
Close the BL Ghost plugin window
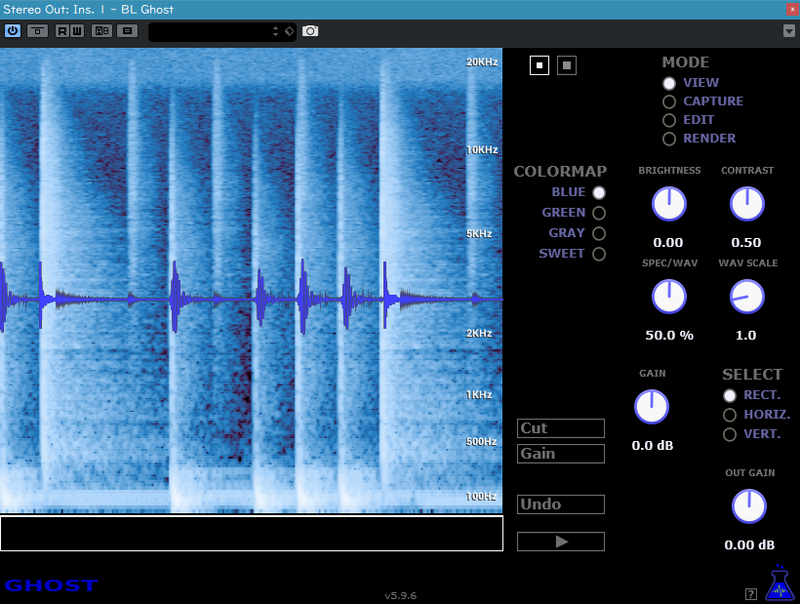point(792,9)
